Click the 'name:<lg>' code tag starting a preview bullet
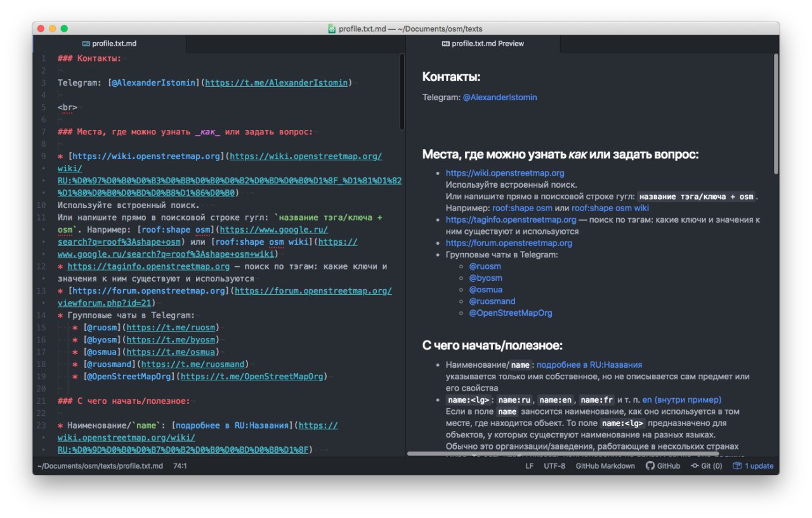812x518 pixels. pyautogui.click(x=469, y=400)
